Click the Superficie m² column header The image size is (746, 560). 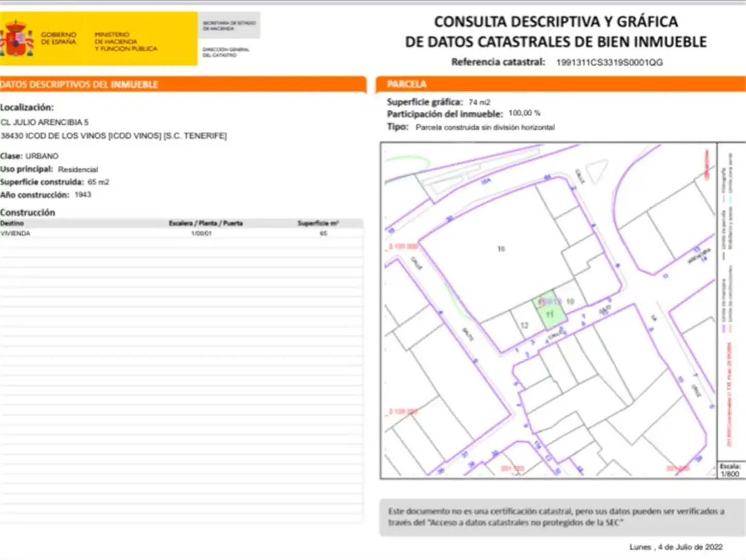pos(318,223)
